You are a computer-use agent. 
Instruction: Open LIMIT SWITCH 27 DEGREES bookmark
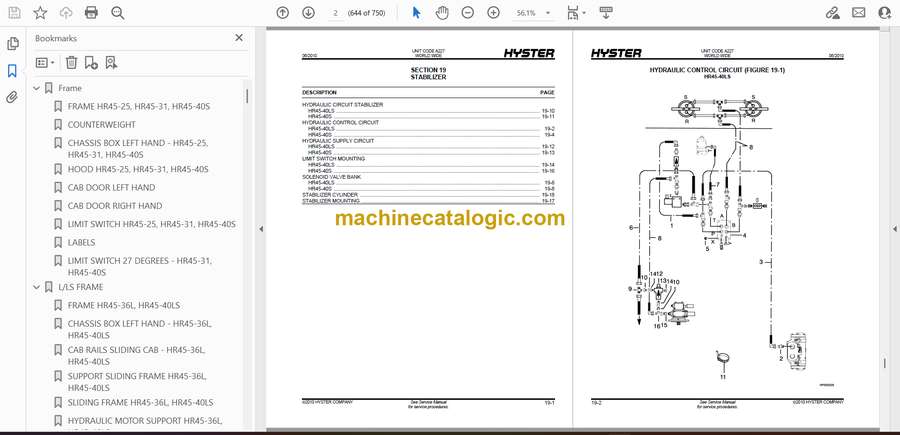coord(139,266)
